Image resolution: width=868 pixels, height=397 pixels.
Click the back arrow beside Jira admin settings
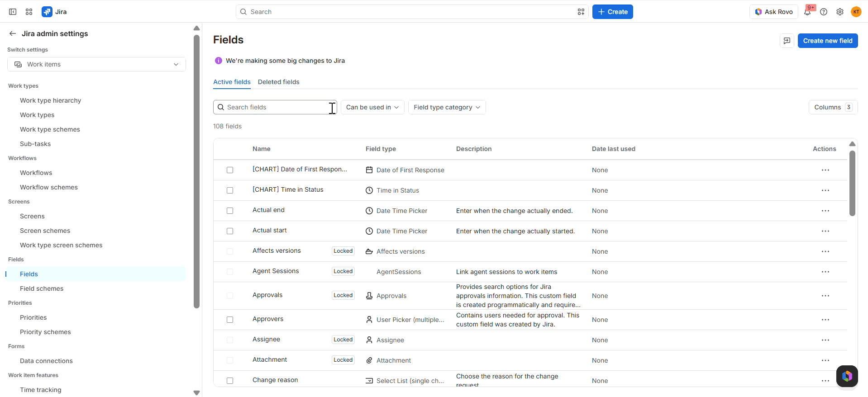[13, 33]
